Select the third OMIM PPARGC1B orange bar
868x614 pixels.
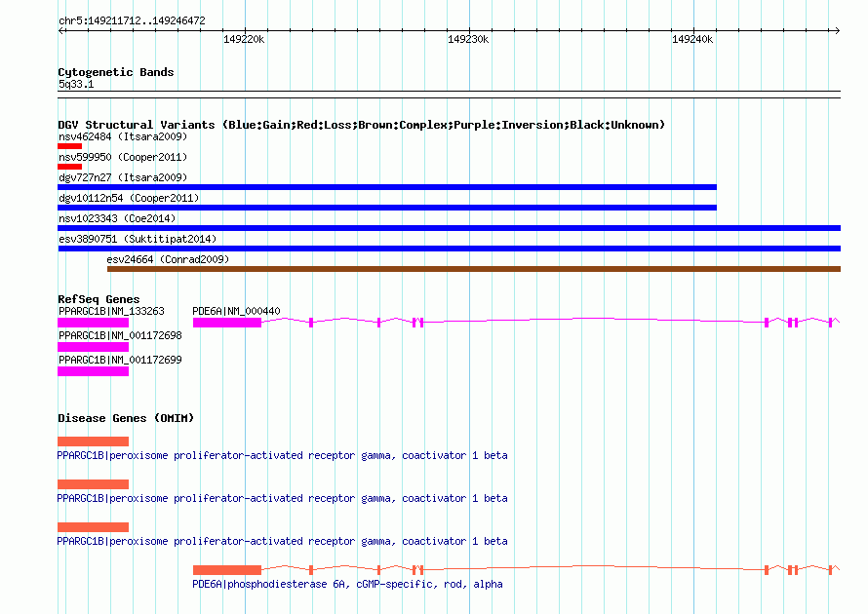(93, 527)
